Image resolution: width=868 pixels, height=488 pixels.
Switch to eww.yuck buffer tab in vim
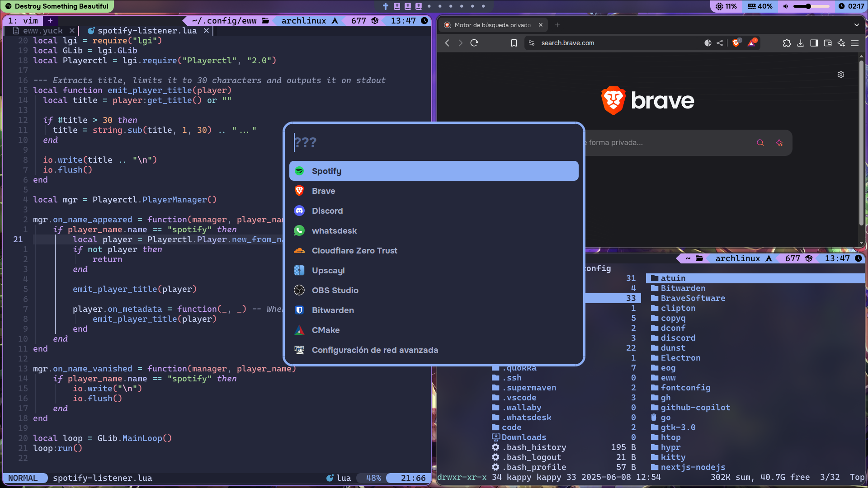[43, 31]
